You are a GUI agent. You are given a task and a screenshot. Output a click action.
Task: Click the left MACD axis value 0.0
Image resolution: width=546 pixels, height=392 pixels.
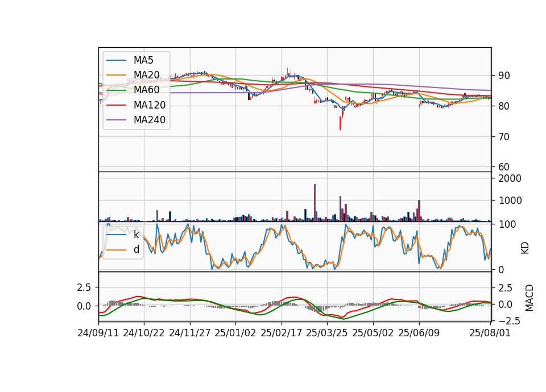point(84,306)
